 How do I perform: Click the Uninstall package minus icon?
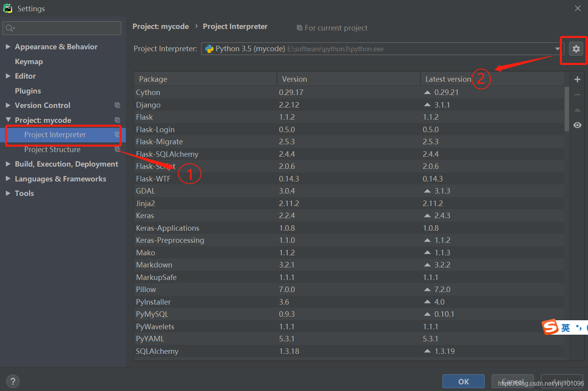tap(577, 94)
